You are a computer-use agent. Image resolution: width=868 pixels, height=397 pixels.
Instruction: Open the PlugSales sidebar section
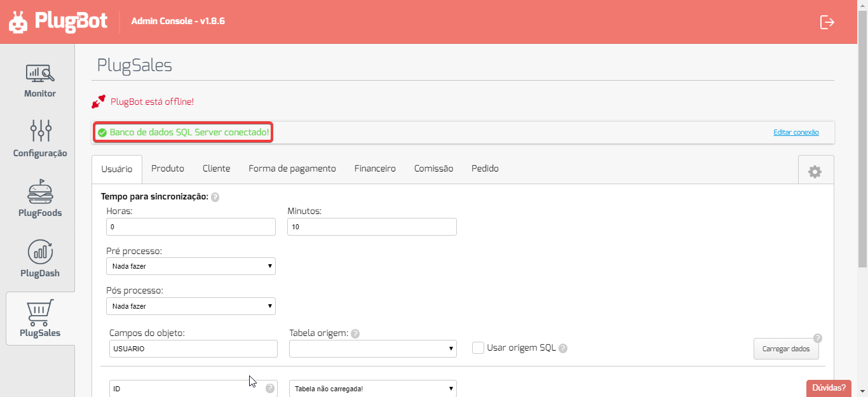pyautogui.click(x=40, y=318)
